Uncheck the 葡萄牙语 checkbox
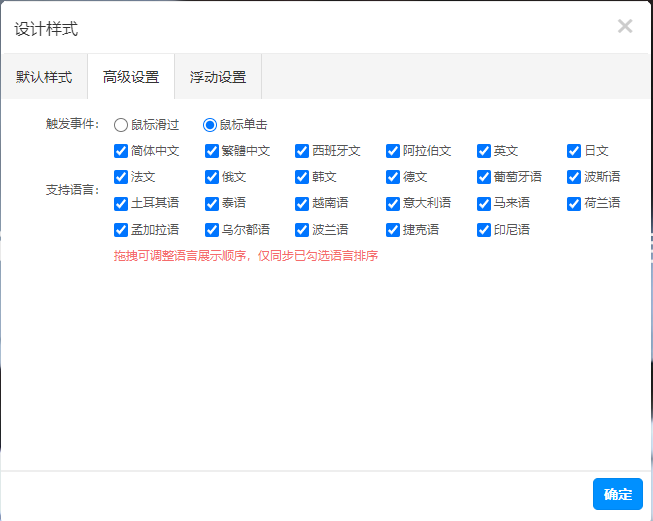This screenshot has width=653, height=521. point(484,177)
